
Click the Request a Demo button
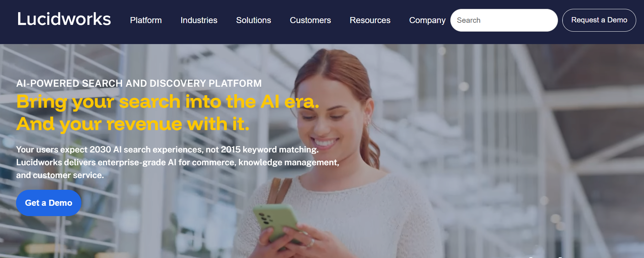(599, 20)
